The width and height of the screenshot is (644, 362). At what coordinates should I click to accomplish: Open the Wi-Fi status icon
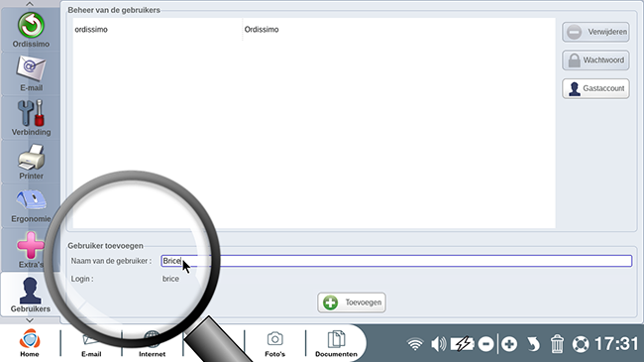[x=415, y=344]
